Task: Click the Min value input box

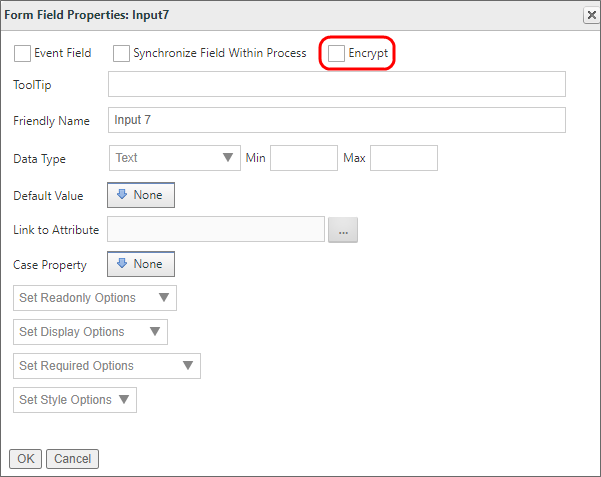Action: coord(304,158)
